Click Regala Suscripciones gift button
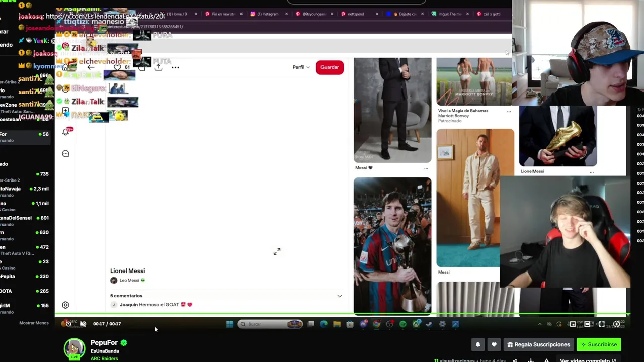This screenshot has height=362, width=644. [x=538, y=345]
